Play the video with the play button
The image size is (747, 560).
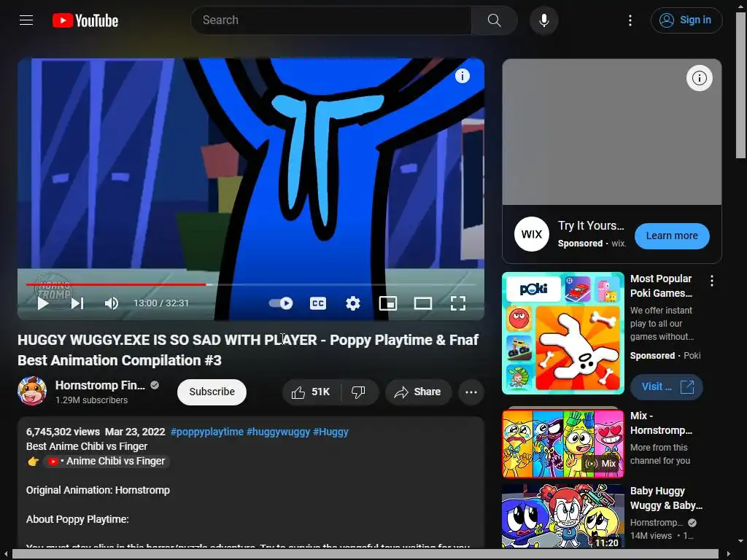click(x=43, y=303)
